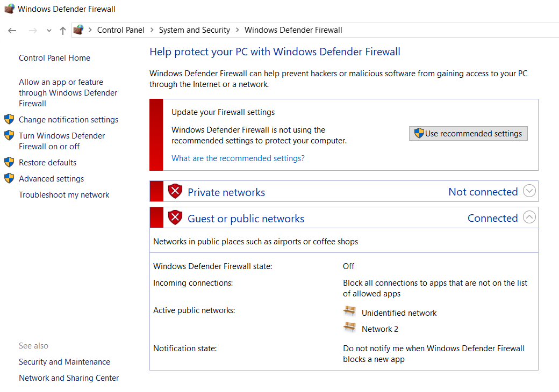Click Update your Firewall settings heading
559x392 pixels.
point(223,112)
